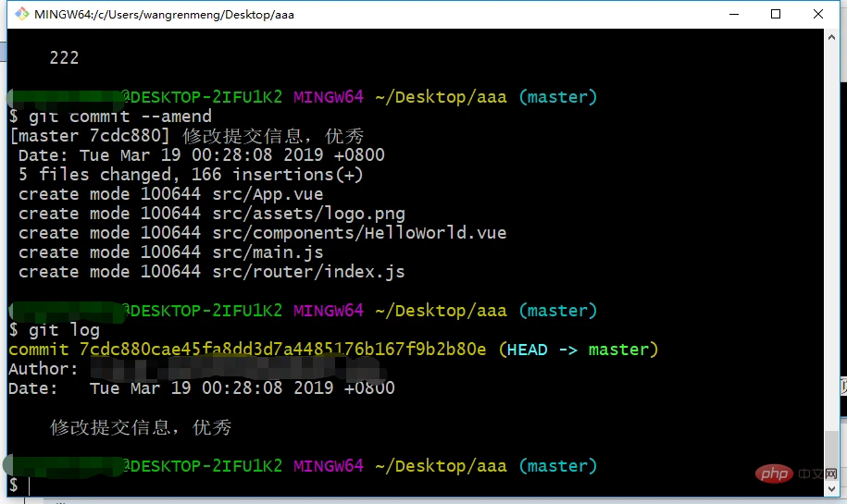
Task: Maximize the MINGW64 terminal window
Action: (776, 14)
